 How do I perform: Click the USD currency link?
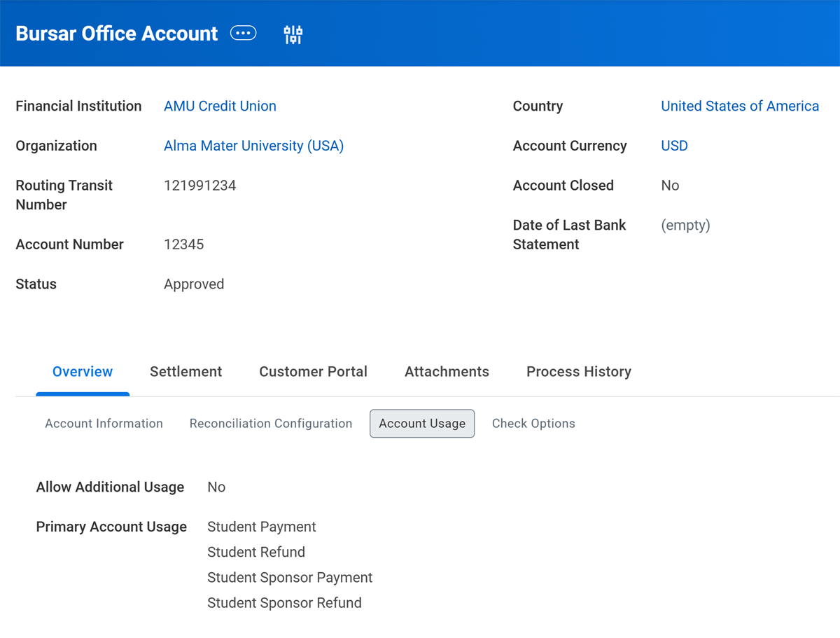click(x=674, y=146)
